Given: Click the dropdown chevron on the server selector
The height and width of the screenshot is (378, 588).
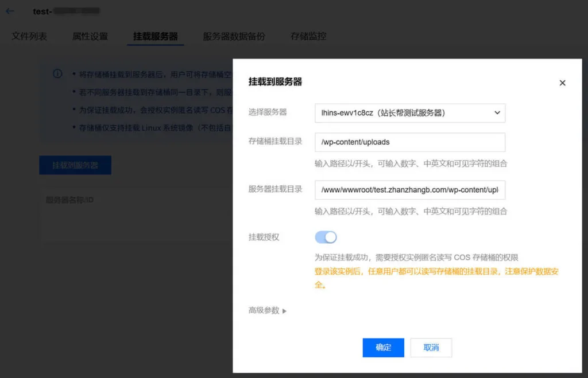Looking at the screenshot, I should pos(497,113).
